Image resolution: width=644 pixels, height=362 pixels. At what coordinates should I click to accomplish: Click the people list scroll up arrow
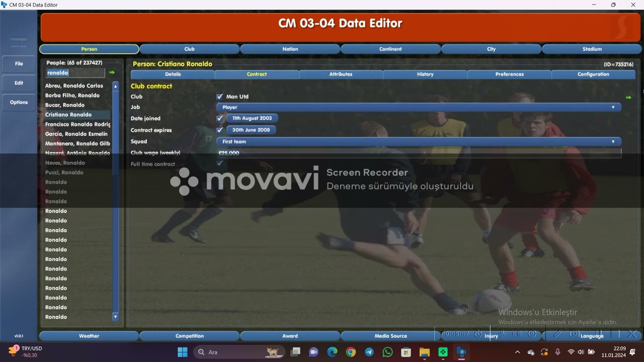click(x=115, y=86)
